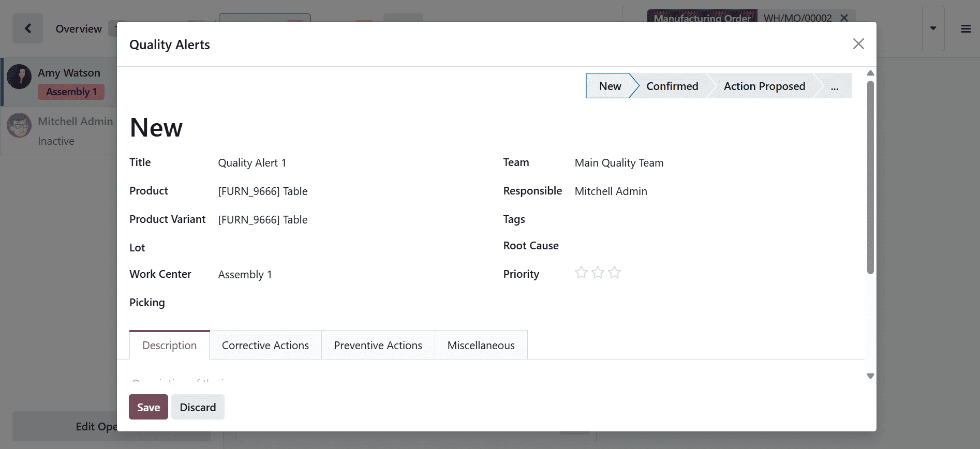Click the empty Root Cause field

[713, 246]
